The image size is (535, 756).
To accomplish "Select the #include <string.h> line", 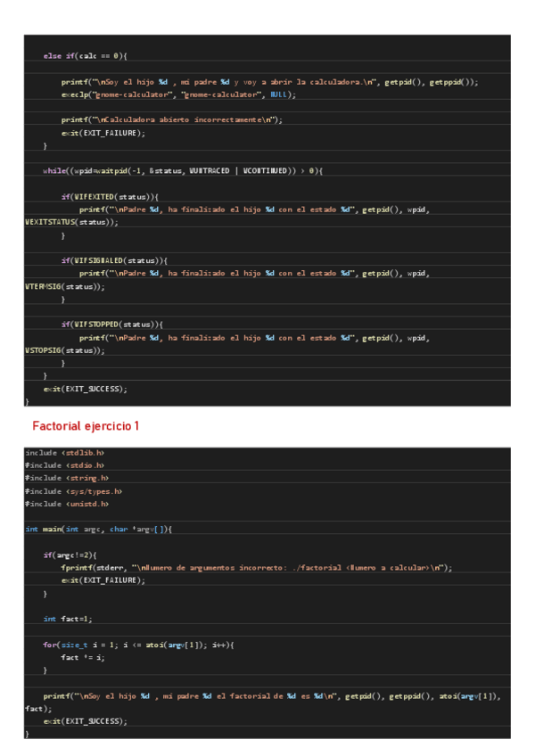I will [67, 478].
